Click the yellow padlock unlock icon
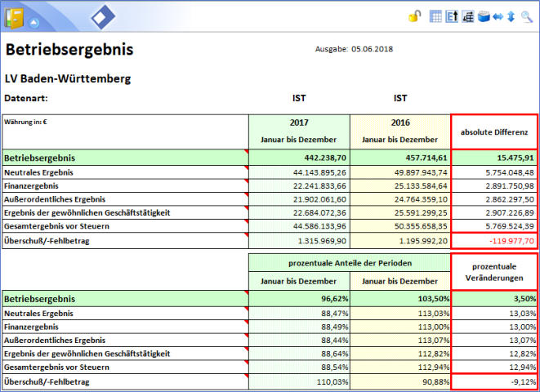The height and width of the screenshot is (392, 540). tap(415, 16)
